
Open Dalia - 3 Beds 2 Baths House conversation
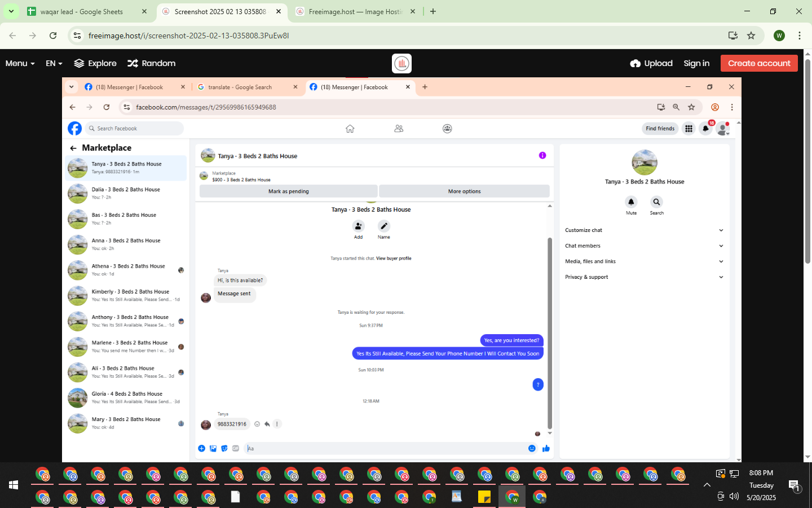[126, 194]
